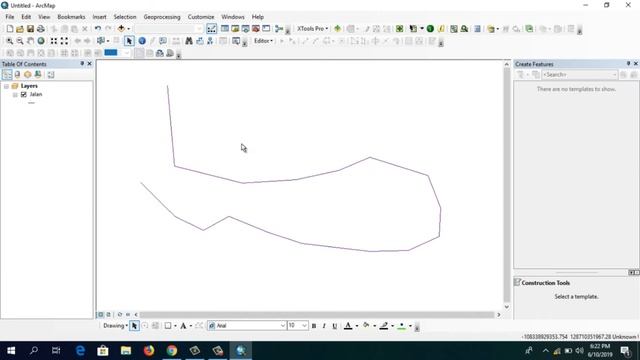Select the Zoom Out tool
640x360 pixels.
(x=20, y=41)
